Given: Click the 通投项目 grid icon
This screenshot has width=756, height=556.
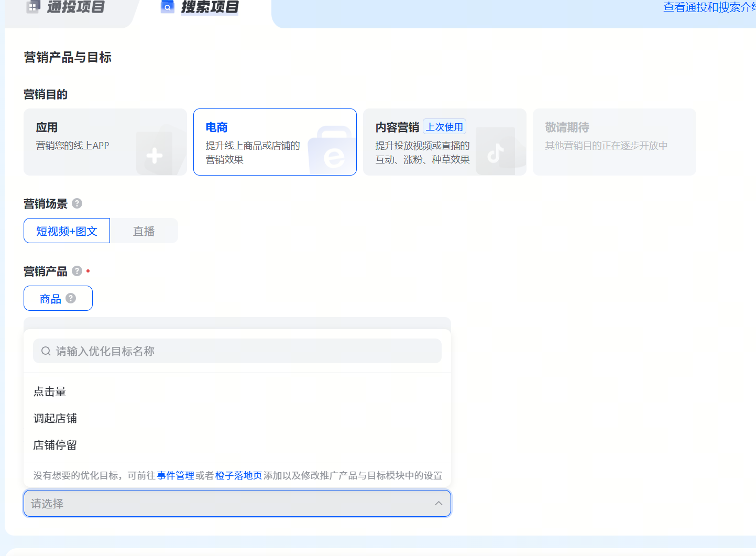Looking at the screenshot, I should point(32,7).
